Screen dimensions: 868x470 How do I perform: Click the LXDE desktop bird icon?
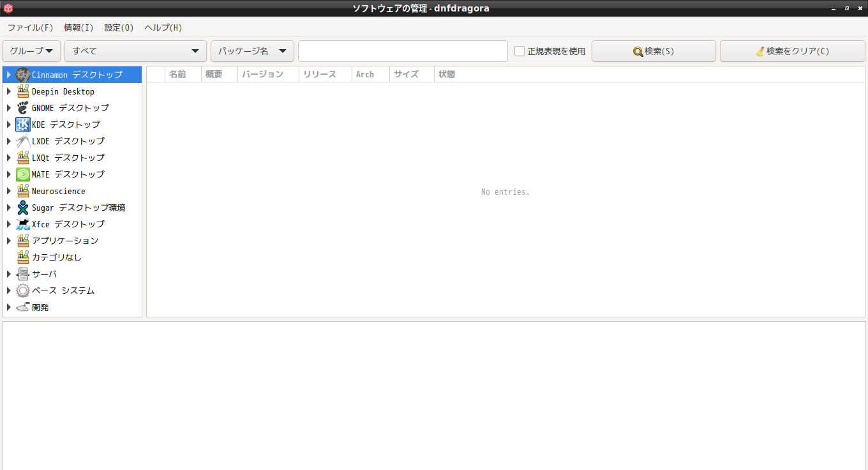tap(23, 141)
